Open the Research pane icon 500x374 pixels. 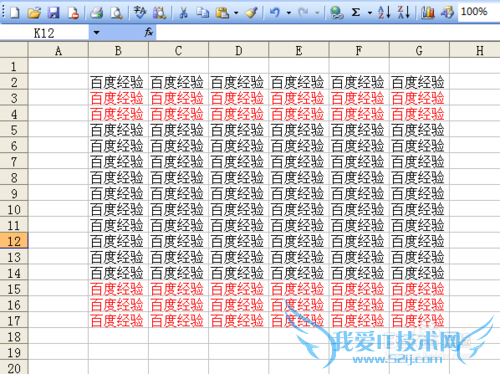tap(159, 13)
